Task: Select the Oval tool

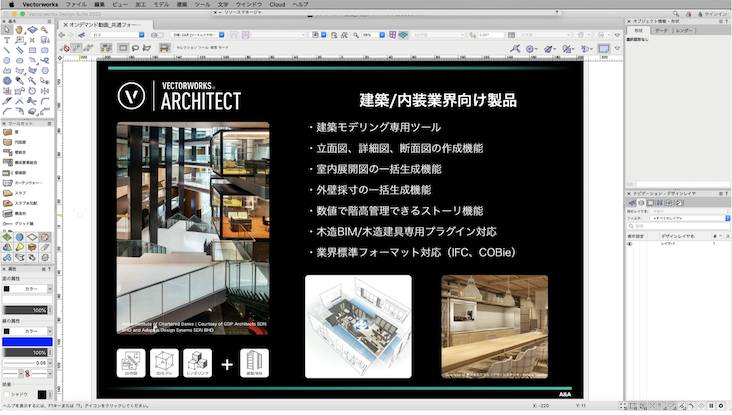Action: pyautogui.click(x=19, y=60)
